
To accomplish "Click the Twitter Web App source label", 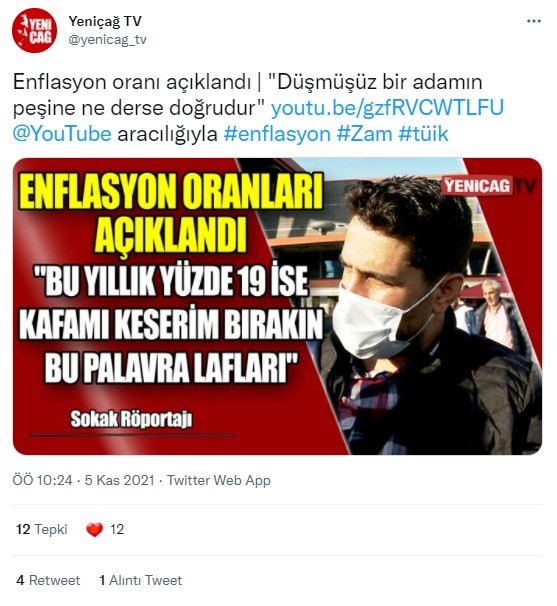I will coord(219,480).
